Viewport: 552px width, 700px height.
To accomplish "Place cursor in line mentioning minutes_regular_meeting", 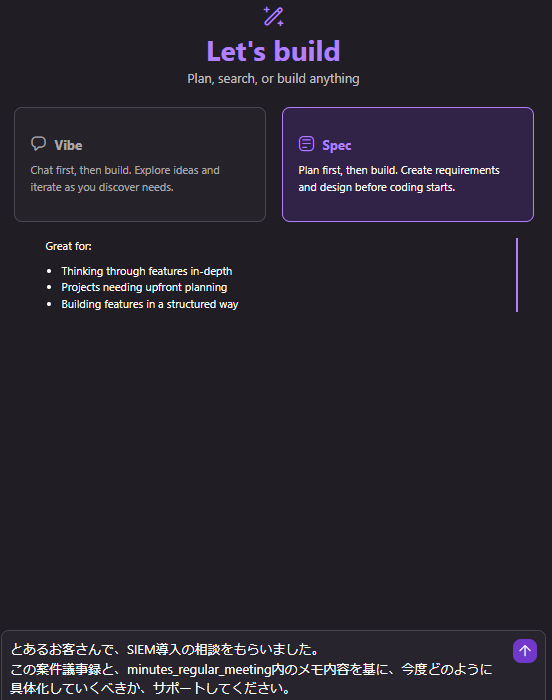I will (251, 669).
